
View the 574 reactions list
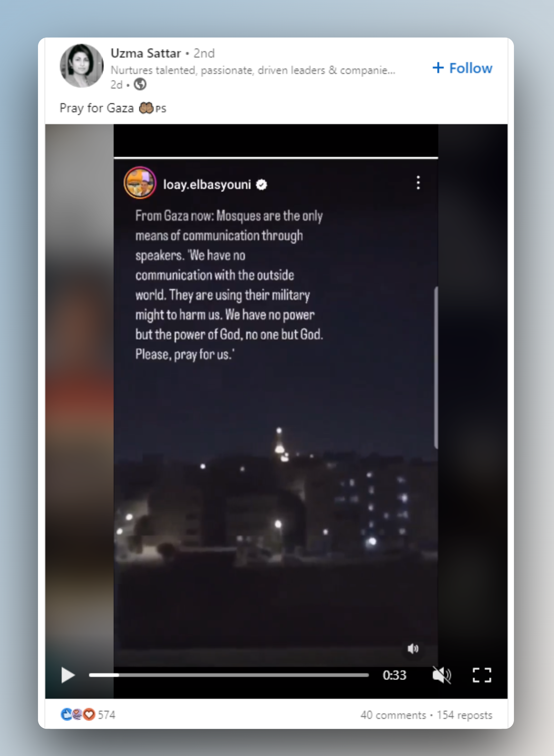click(106, 715)
